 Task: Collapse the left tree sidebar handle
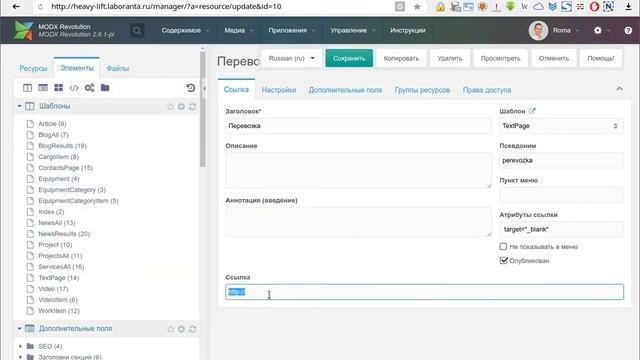(204, 89)
